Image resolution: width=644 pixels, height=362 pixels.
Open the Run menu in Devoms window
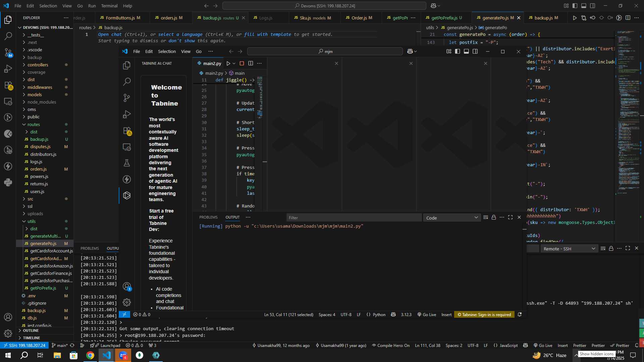pos(92,6)
